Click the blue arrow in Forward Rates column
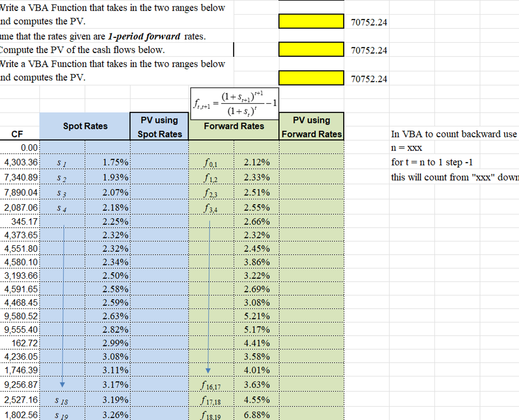 point(208,297)
